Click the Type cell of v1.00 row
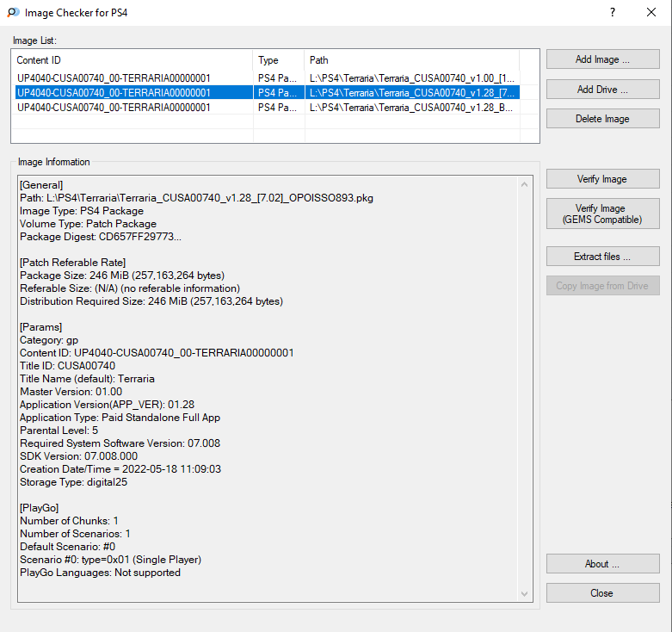Viewport: 672px width, 632px height. [x=279, y=78]
